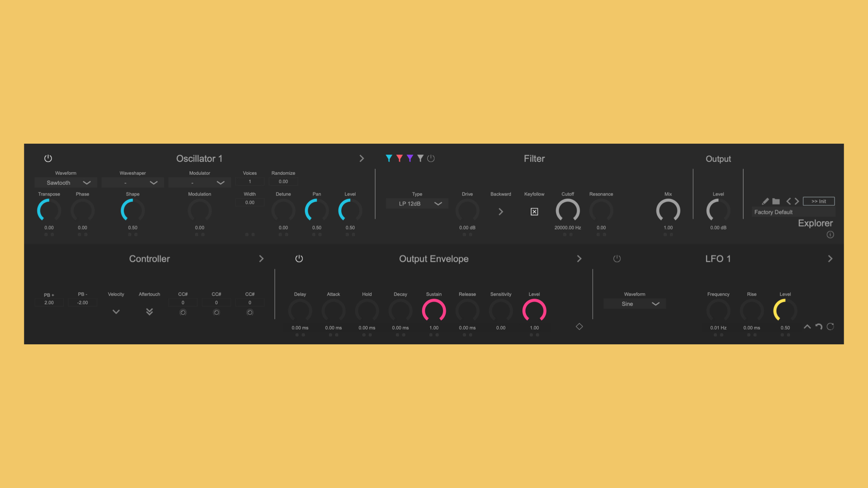Toggle the Output Envelope power button

click(x=299, y=258)
